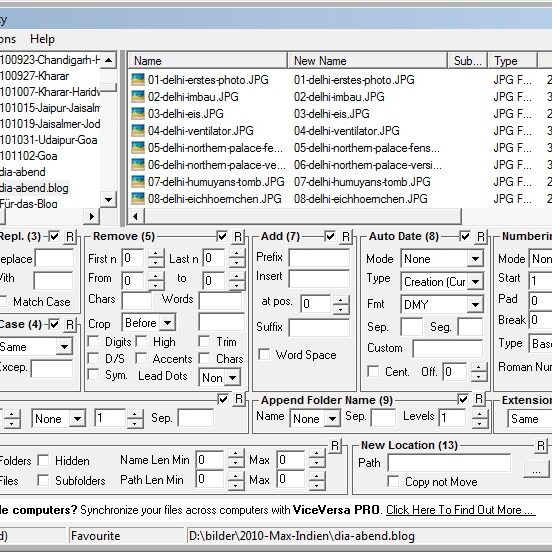Image resolution: width=552 pixels, height=552 pixels.
Task: Disable the Case (4) section checkbox
Action: [54, 324]
